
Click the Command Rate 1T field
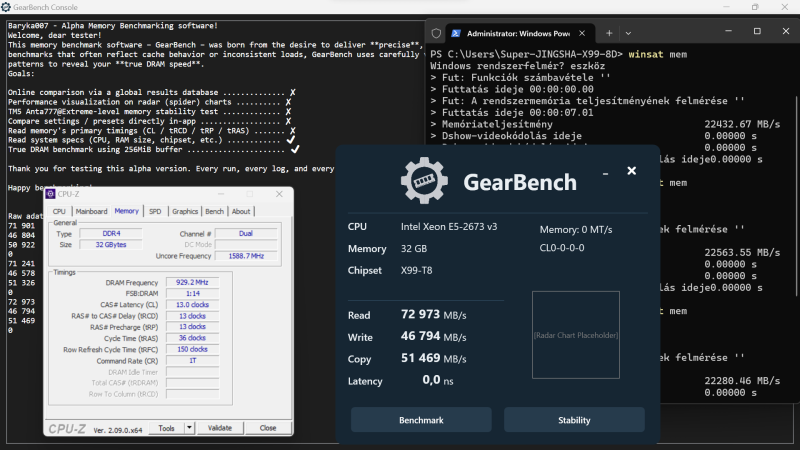[192, 361]
